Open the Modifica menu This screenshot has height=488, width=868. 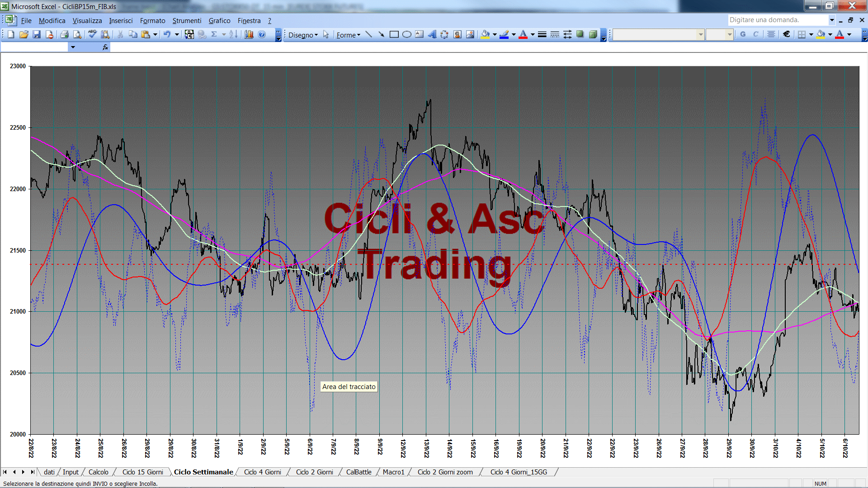52,21
